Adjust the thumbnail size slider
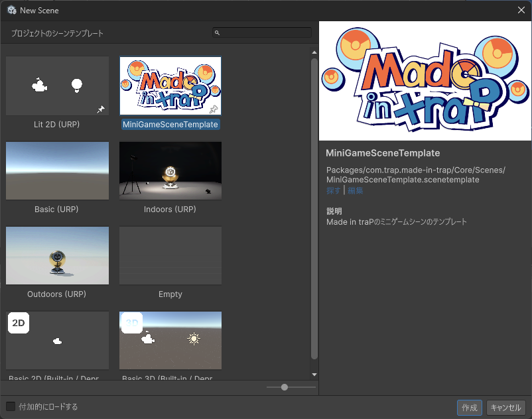 coord(285,387)
